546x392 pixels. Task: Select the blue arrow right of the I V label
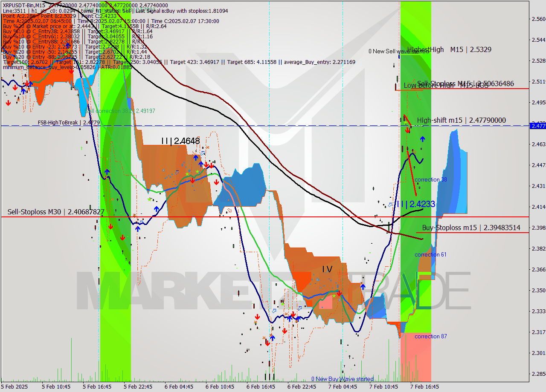coord(363,286)
